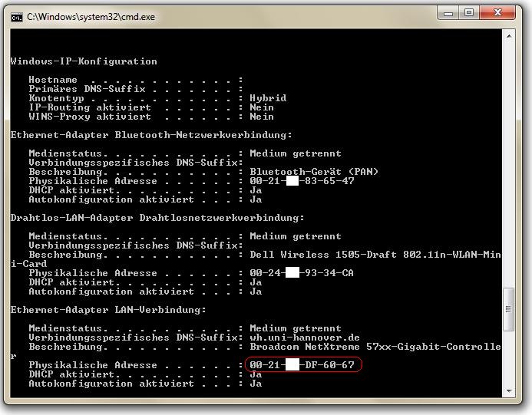
Task: Click the Knotentyp value Hybrid
Action: (x=268, y=98)
